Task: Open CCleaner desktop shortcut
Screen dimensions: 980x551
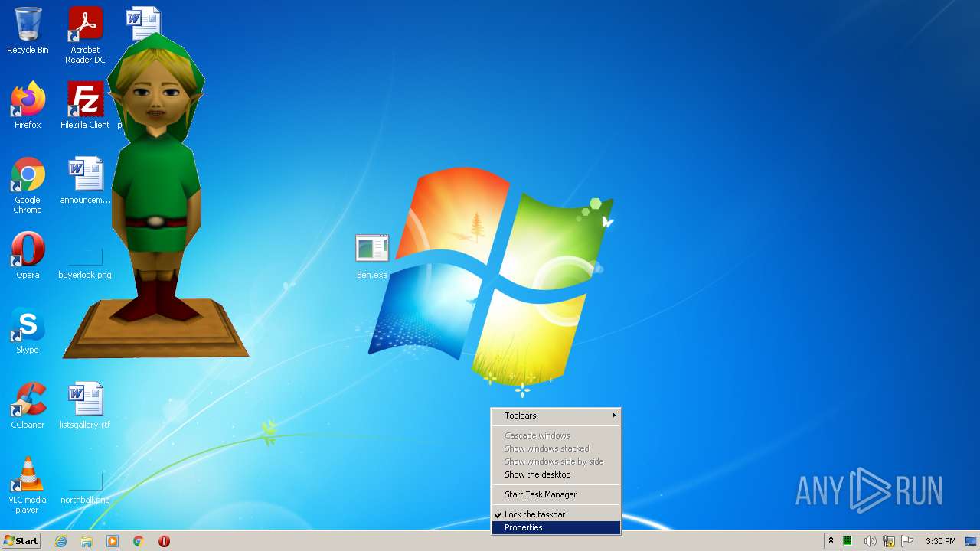Action: [28, 406]
